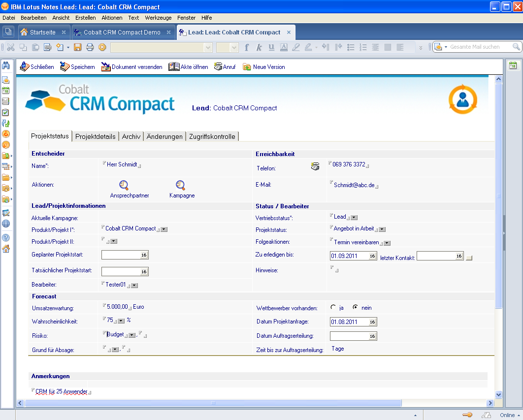523x420 pixels.
Task: Click the vertical scrollbar down arrow
Action: 498,395
